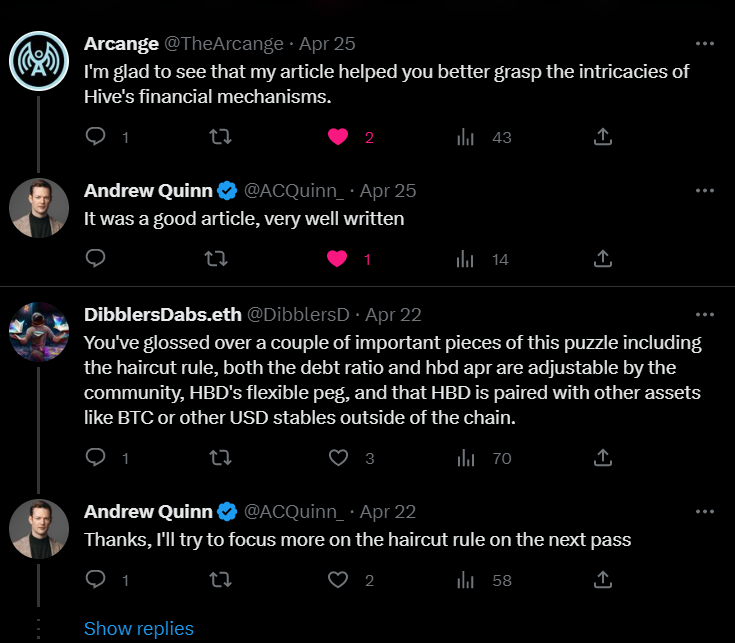Like Andrew Quinn's Apr 22 haircut rule reply
Image resolution: width=735 pixels, height=643 pixels.
pyautogui.click(x=338, y=580)
